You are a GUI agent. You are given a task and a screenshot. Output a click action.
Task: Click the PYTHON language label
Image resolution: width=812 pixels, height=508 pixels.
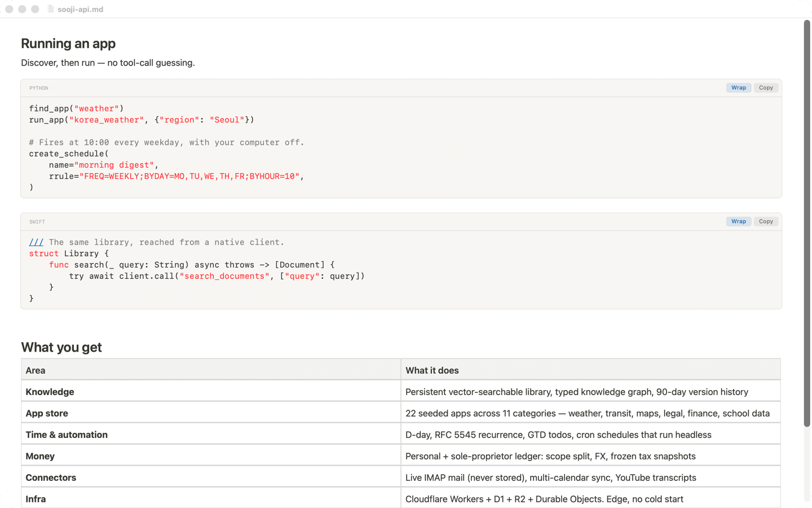click(39, 88)
